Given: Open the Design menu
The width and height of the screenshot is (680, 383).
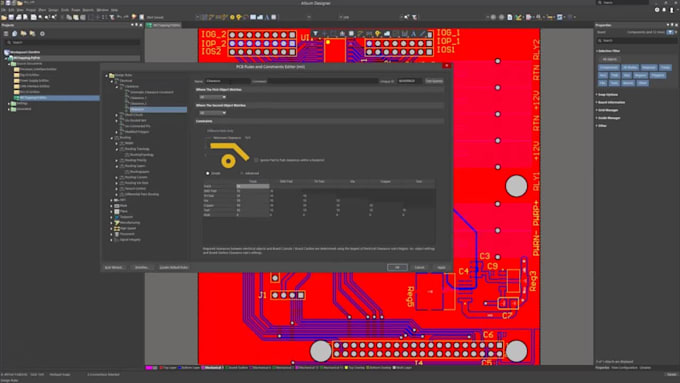Looking at the screenshot, I should coord(53,10).
